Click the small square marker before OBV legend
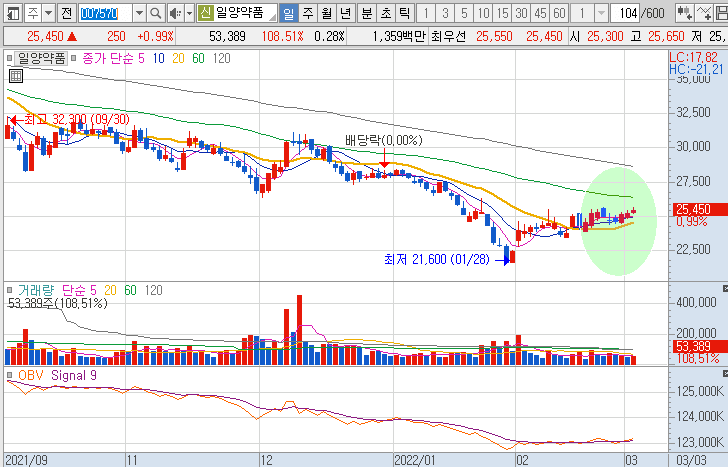728x467 pixels. coord(10,375)
